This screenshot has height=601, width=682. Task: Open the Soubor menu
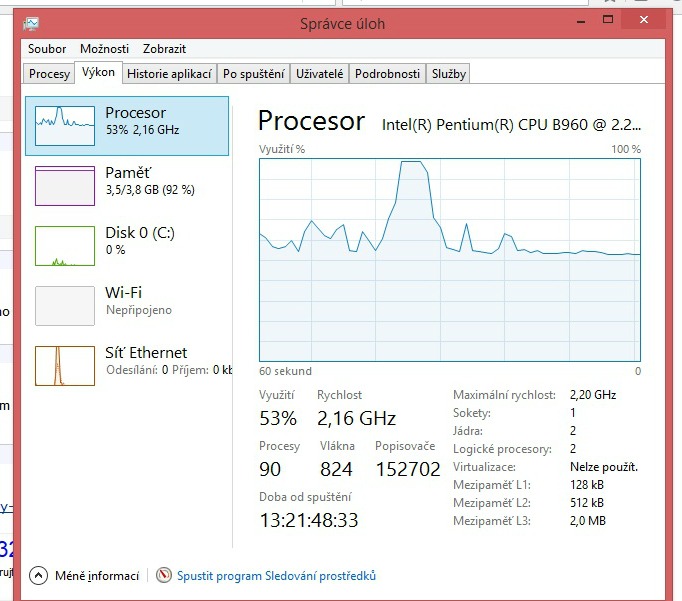pos(47,49)
